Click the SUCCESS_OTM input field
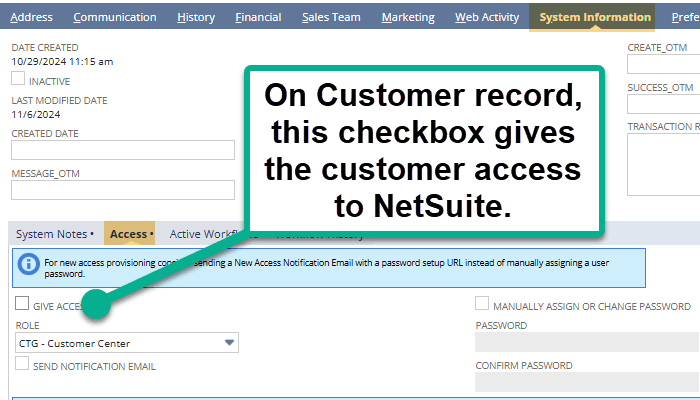Screen dimensions: 700x400 (663, 104)
